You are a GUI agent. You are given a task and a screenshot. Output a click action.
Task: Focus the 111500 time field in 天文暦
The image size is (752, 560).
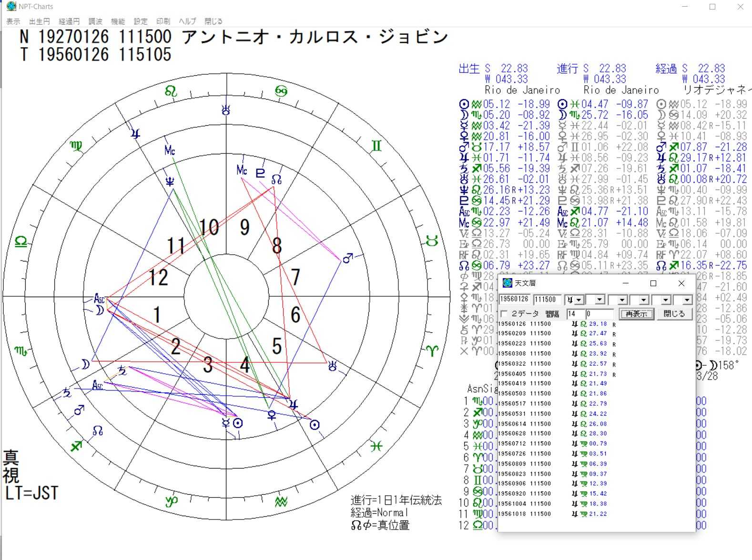click(547, 300)
